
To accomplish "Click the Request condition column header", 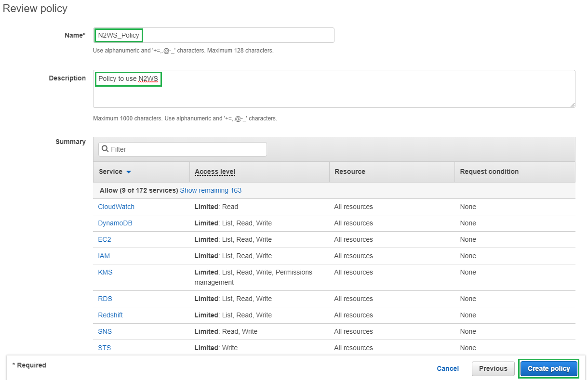I will [489, 171].
